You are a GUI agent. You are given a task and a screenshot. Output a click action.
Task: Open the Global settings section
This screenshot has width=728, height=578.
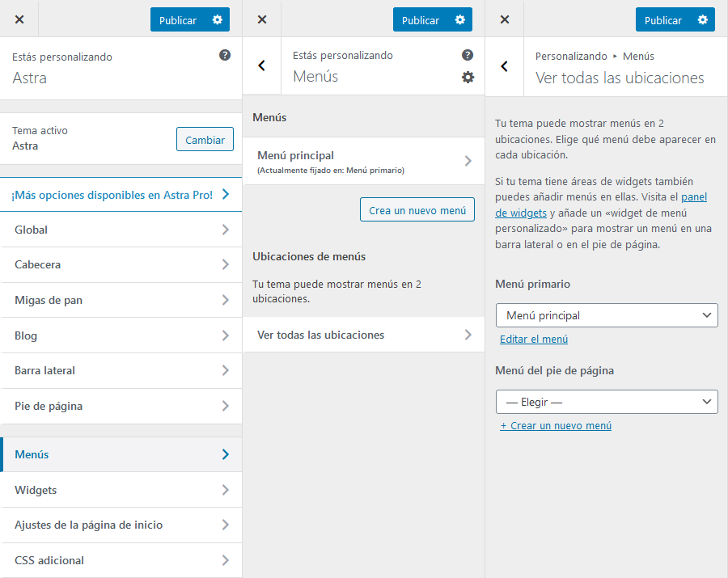point(121,230)
